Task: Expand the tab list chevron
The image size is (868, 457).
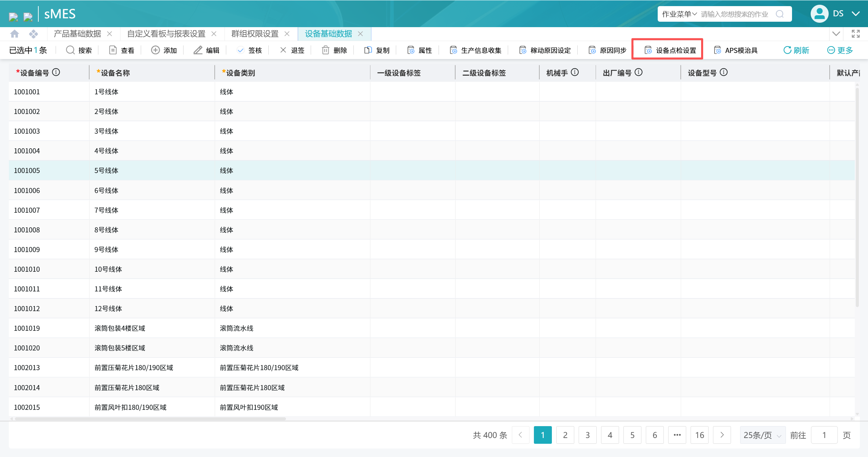Action: pos(836,34)
